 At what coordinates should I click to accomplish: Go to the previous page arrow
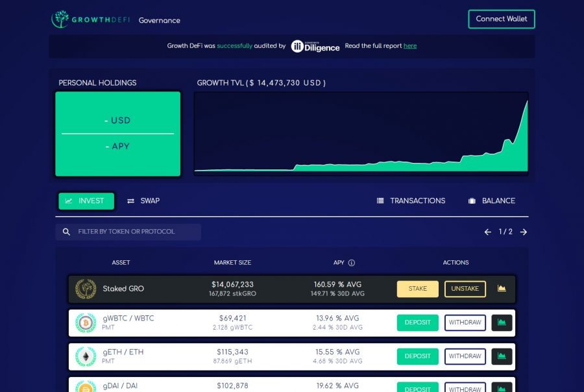[x=487, y=232]
